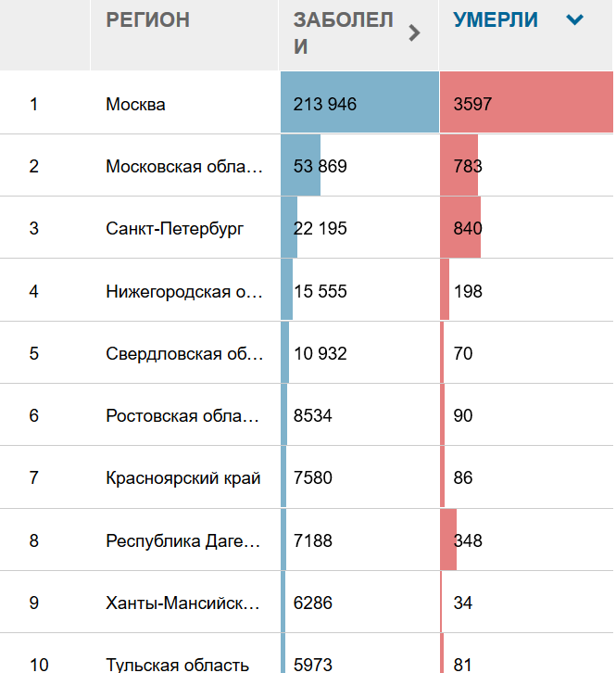Click the right chevron next to ЗАБОЛЕЛИ
The image size is (616, 673).
[x=414, y=33]
